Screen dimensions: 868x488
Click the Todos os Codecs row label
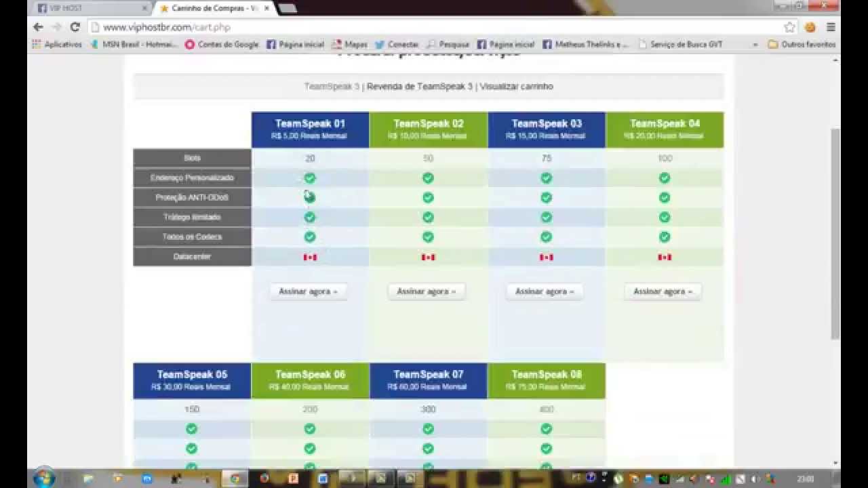point(192,237)
